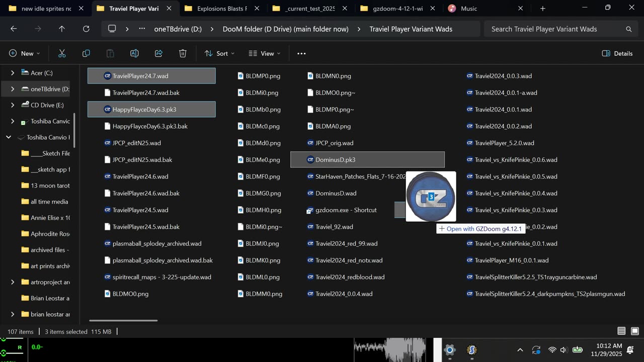
Task: Delete the selection using the trash icon
Action: pyautogui.click(x=183, y=53)
